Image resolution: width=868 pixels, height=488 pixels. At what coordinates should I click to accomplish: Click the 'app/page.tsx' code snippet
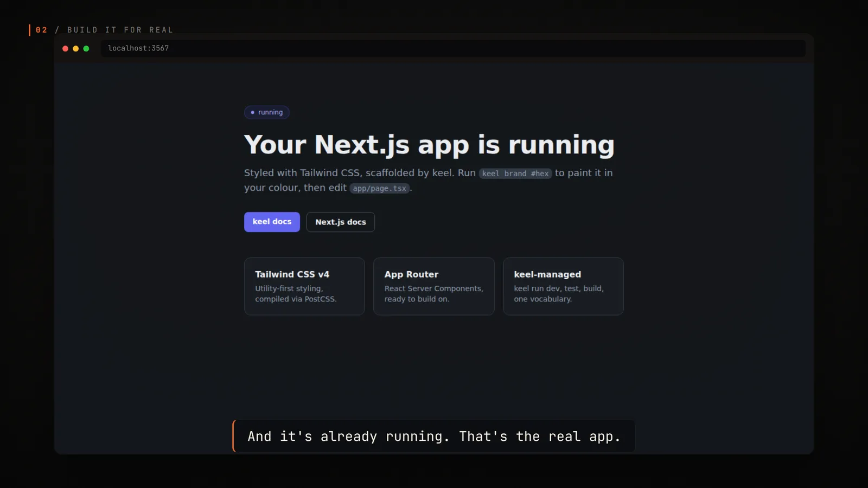coord(380,188)
